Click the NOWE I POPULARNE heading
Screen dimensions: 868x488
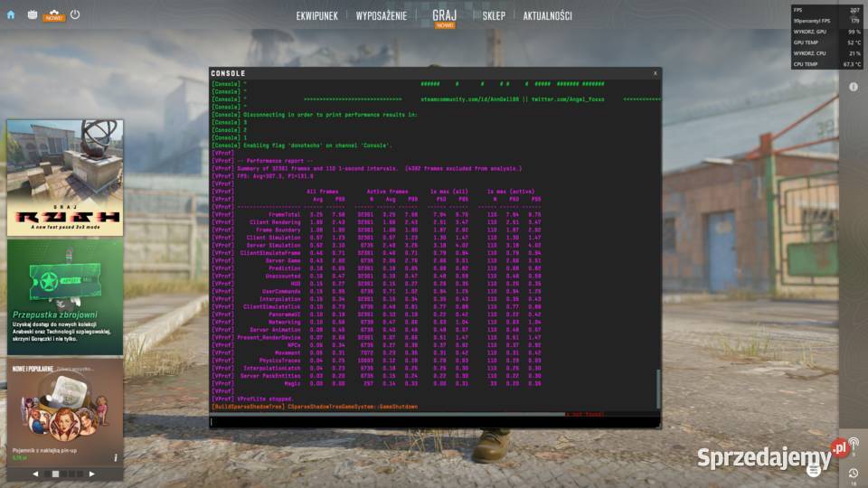pyautogui.click(x=33, y=369)
